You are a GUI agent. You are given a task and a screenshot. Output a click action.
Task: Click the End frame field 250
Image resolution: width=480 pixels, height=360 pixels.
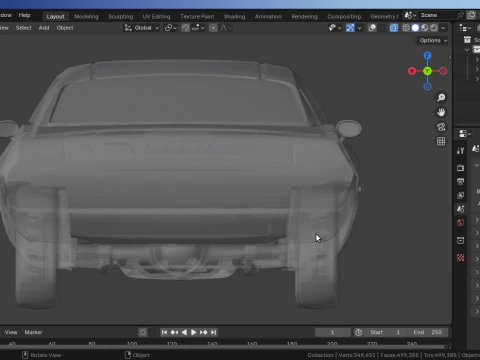(x=428, y=332)
